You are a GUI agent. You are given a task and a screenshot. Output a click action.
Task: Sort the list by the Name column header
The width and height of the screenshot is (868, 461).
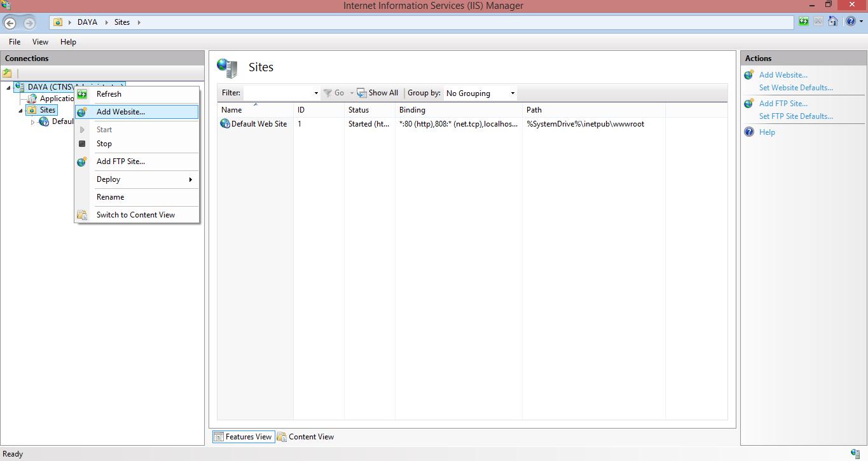tap(255, 110)
